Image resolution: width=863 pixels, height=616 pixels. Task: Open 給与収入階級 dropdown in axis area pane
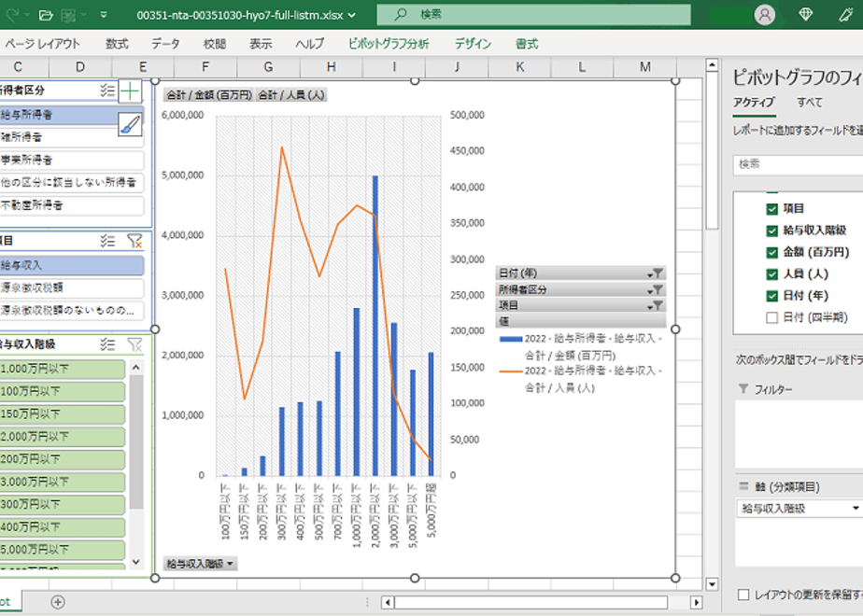[x=856, y=509]
